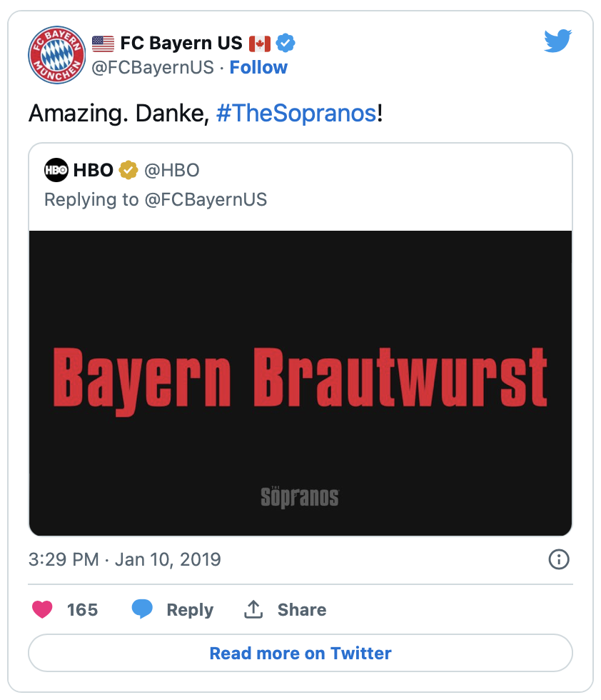Click the Share text label
The image size is (601, 700).
[302, 610]
